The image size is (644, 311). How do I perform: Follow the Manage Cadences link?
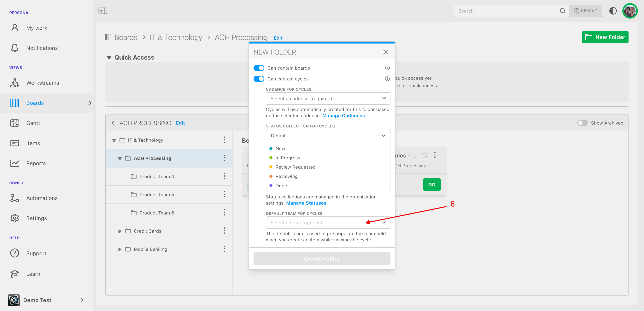point(343,115)
